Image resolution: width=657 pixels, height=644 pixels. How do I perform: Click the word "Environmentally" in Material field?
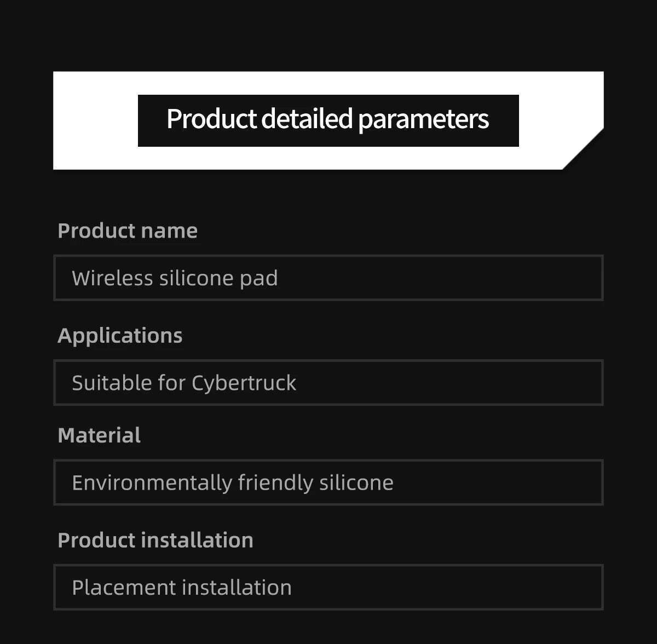[152, 483]
